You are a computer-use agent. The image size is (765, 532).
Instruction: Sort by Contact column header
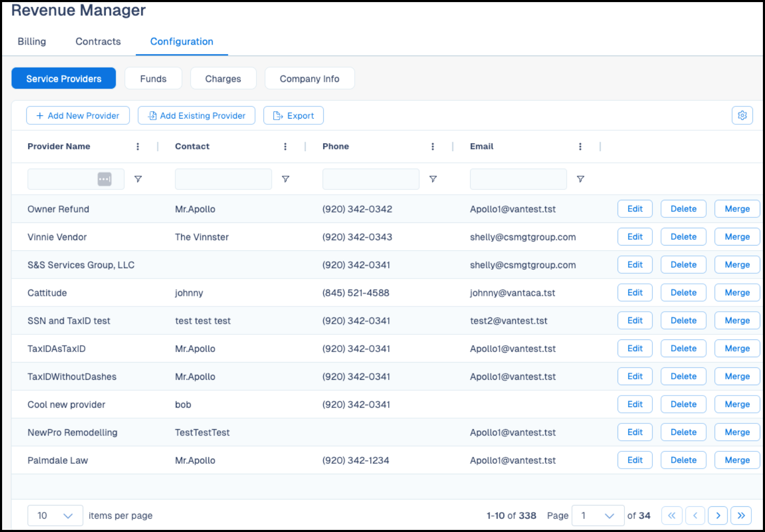[192, 146]
